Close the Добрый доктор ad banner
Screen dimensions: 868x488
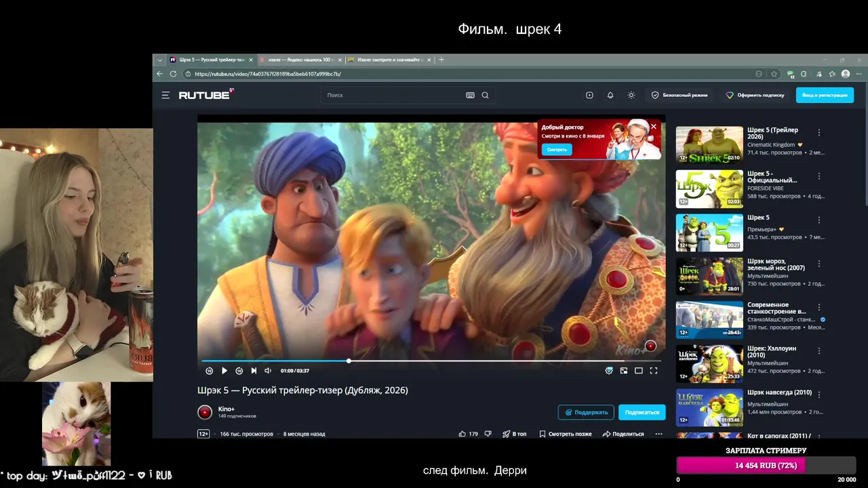pyautogui.click(x=654, y=127)
